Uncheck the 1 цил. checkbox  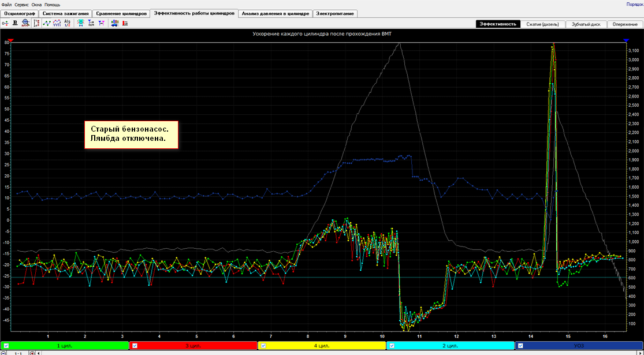pos(6,346)
